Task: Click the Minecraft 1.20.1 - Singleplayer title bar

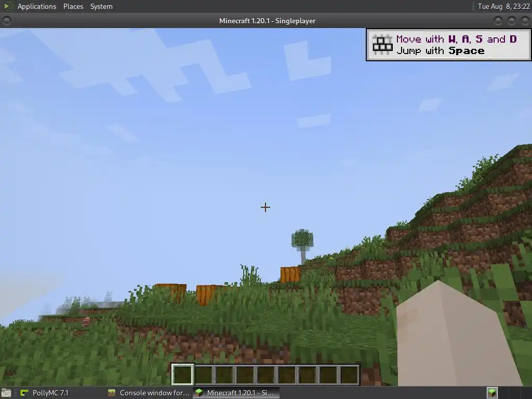Action: (x=267, y=21)
